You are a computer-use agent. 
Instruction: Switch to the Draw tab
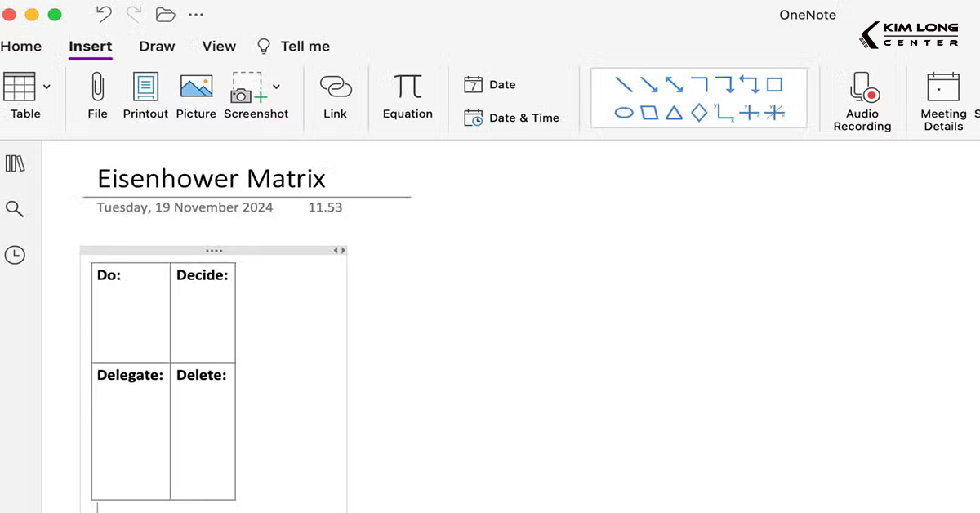point(157,47)
